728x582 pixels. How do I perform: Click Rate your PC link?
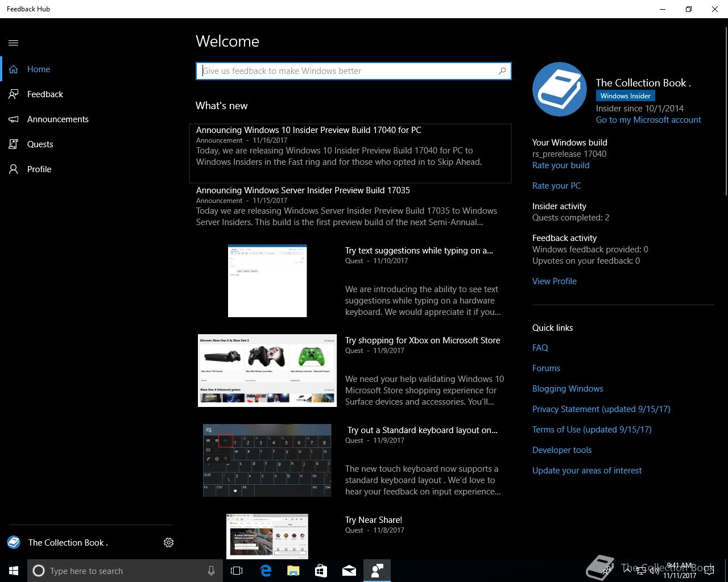coord(556,186)
